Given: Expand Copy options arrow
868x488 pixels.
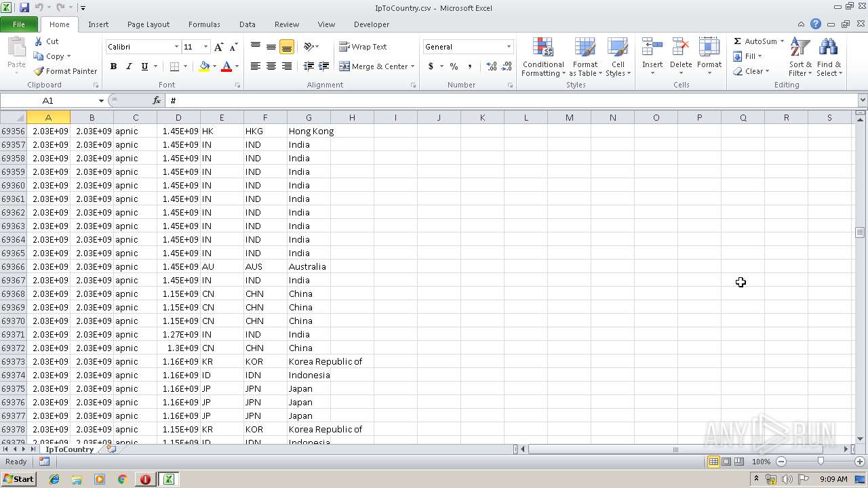Looking at the screenshot, I should coord(68,56).
